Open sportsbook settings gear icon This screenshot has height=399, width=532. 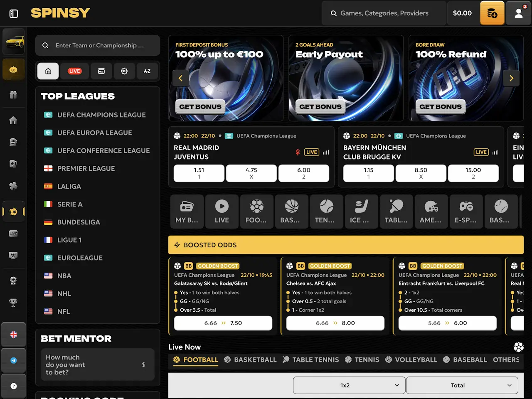click(124, 71)
